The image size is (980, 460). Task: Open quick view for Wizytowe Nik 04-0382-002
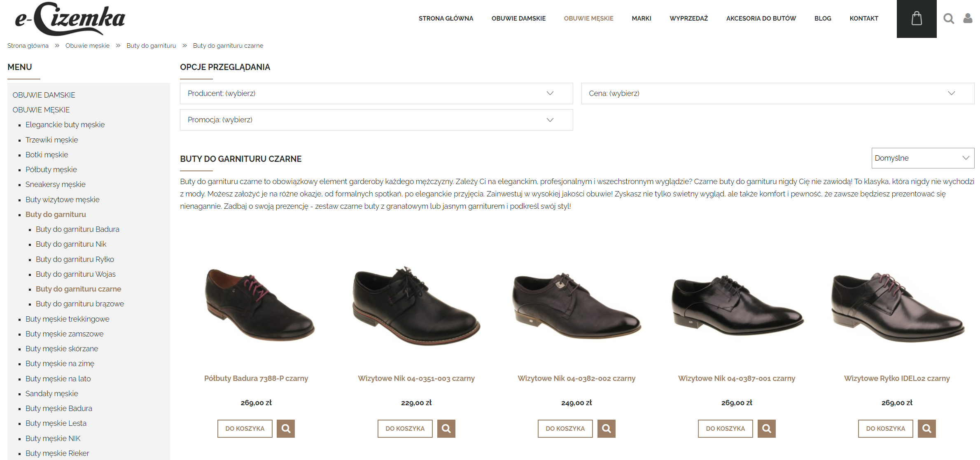[x=606, y=428]
